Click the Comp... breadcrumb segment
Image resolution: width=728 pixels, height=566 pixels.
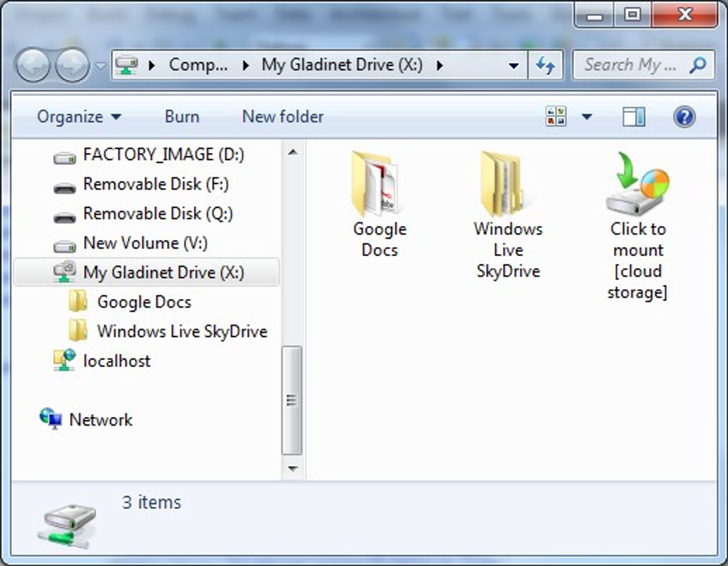coord(198,65)
